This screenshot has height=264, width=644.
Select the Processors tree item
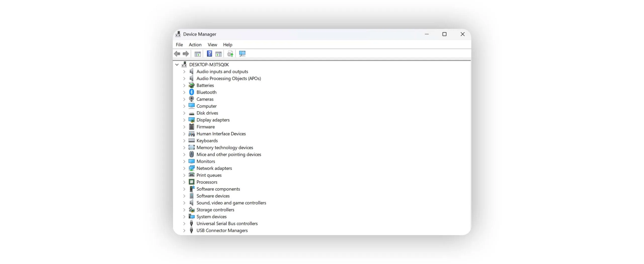pyautogui.click(x=207, y=182)
